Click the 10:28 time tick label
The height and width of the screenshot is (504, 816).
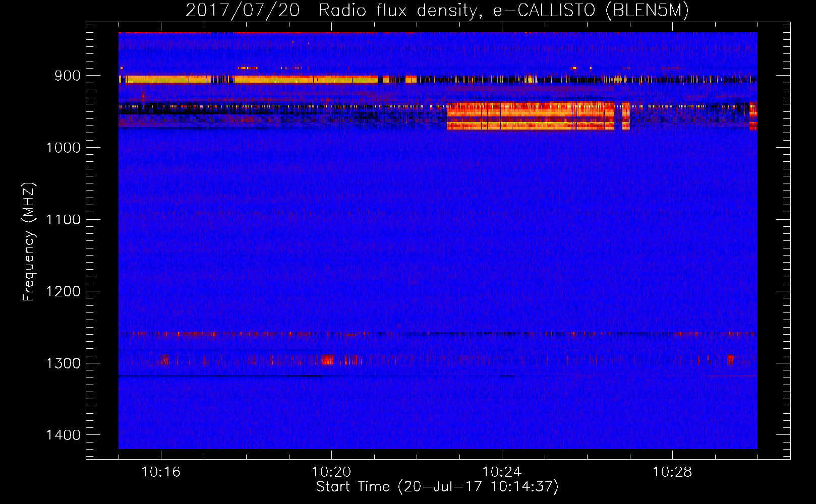672,472
